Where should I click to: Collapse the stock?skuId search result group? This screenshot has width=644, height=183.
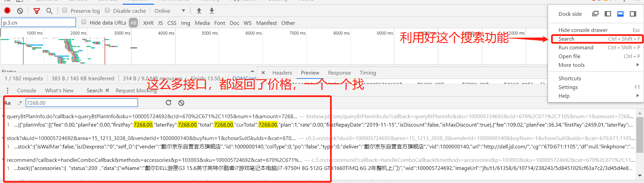3,138
